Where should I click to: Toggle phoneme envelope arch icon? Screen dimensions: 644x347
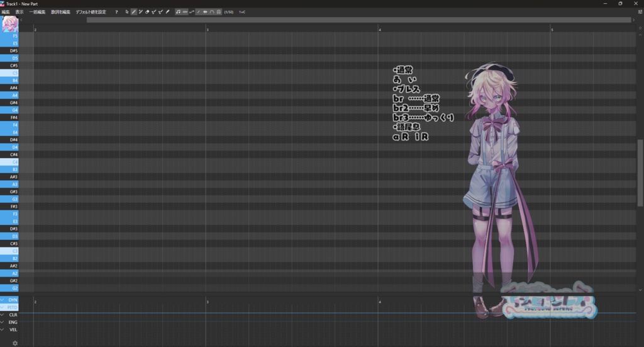pos(212,12)
